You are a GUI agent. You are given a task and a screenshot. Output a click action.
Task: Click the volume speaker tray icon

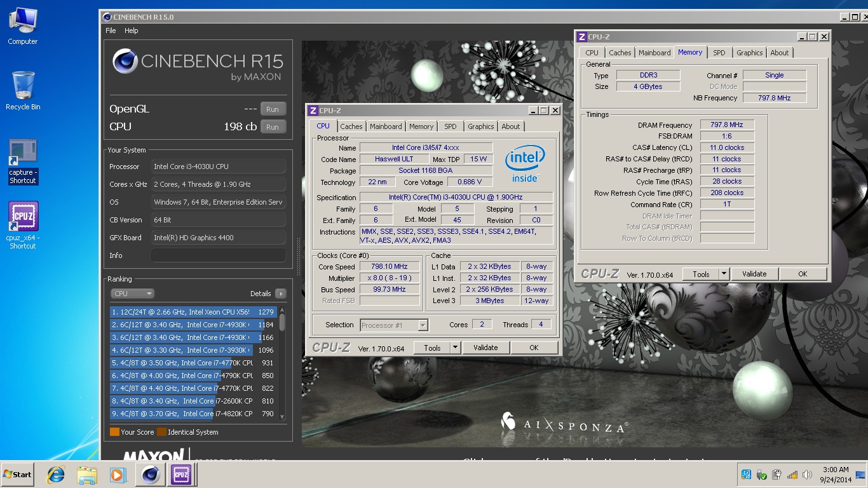[x=807, y=475]
